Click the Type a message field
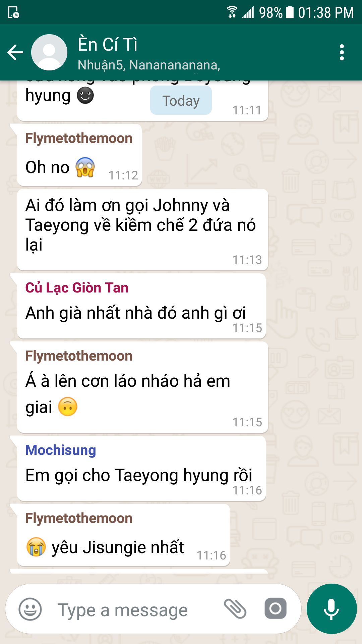The height and width of the screenshot is (644, 362). tap(134, 610)
